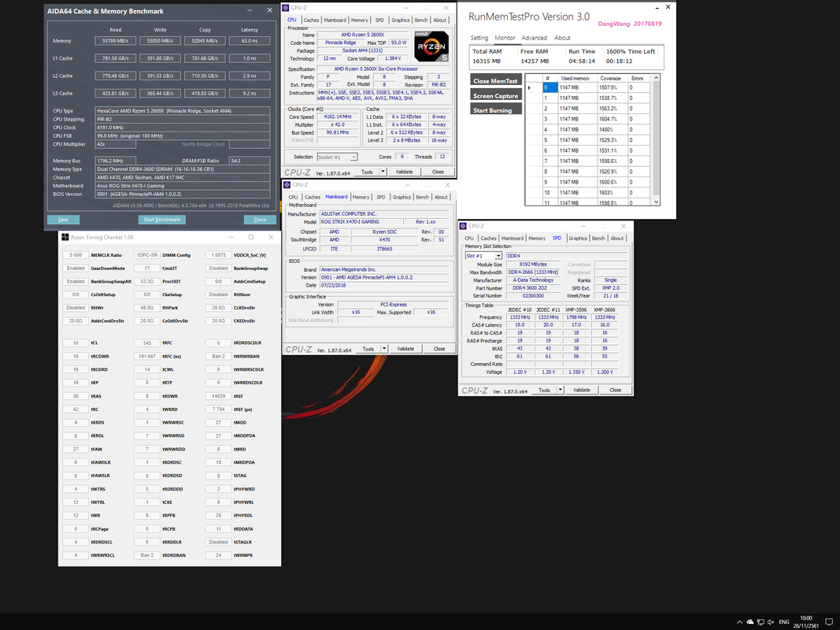Click DangWang 20170819 text in RunMemTestPro
This screenshot has width=840, height=630.
[630, 24]
